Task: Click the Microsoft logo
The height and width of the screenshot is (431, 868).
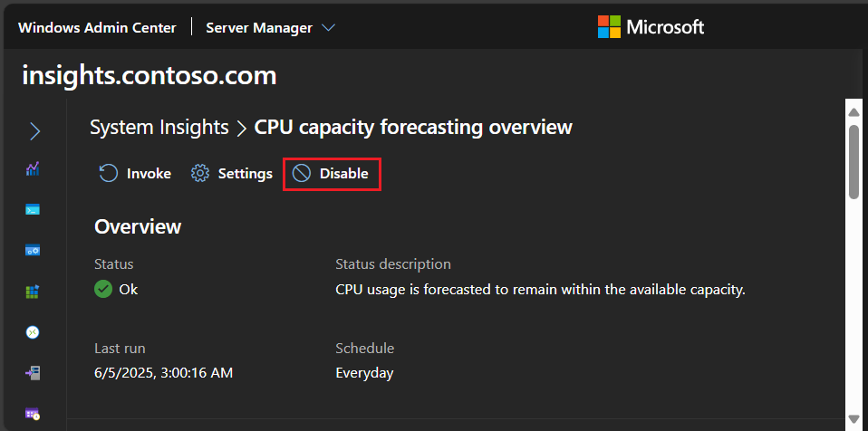Action: pyautogui.click(x=651, y=26)
